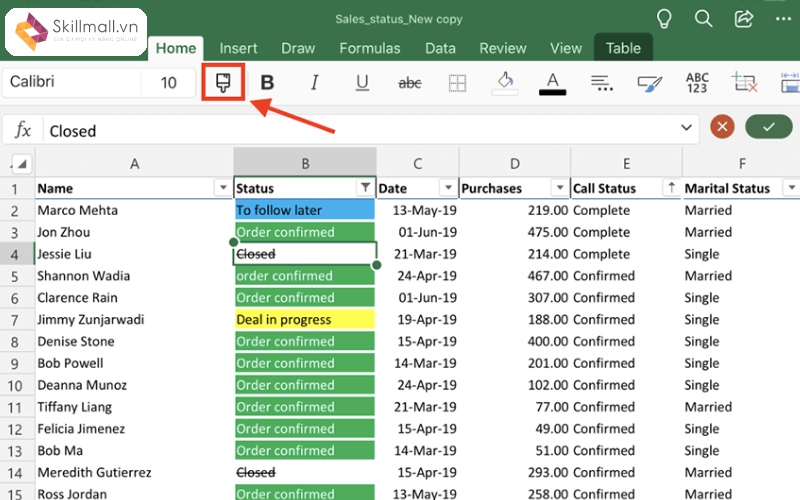Select the 400.00 purchases cell
The width and height of the screenshot is (800, 500).
point(515,341)
